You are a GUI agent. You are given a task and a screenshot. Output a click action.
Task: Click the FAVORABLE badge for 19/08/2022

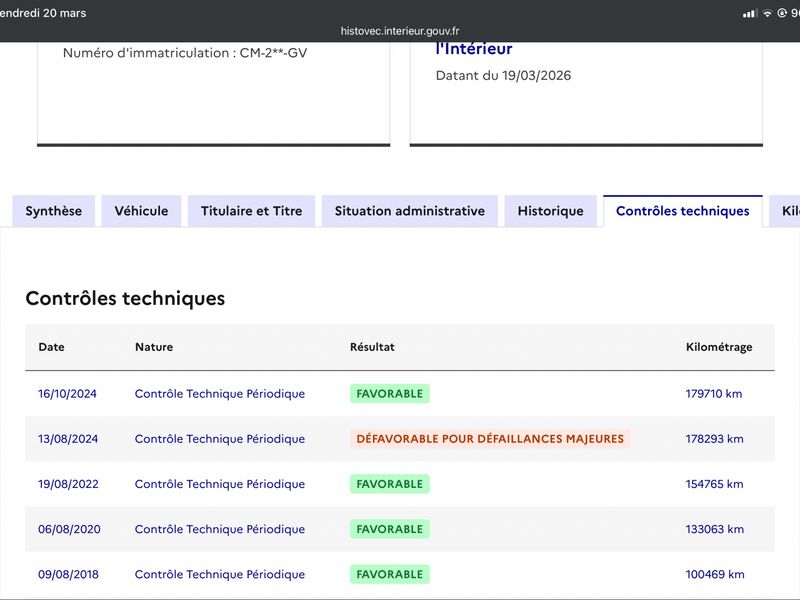pyautogui.click(x=390, y=484)
